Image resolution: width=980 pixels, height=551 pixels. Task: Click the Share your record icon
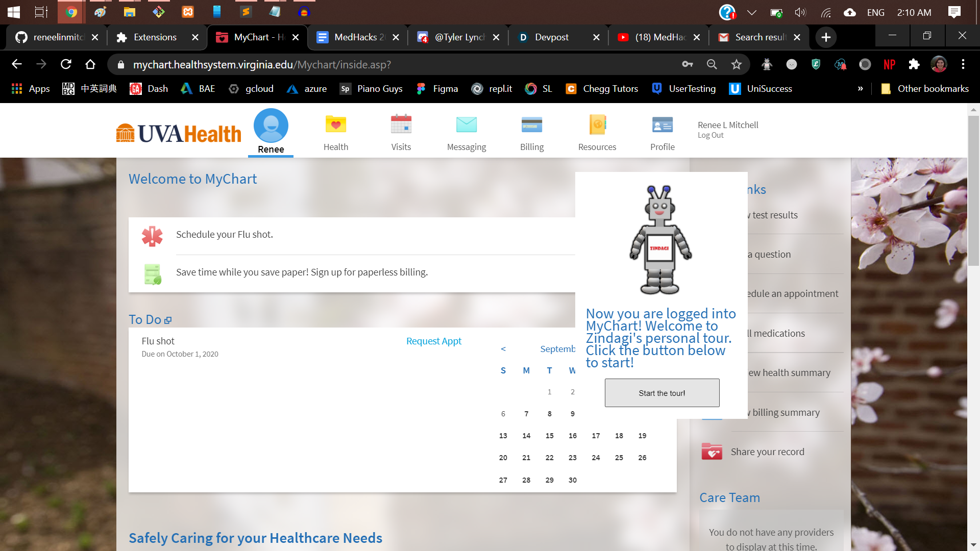712,452
